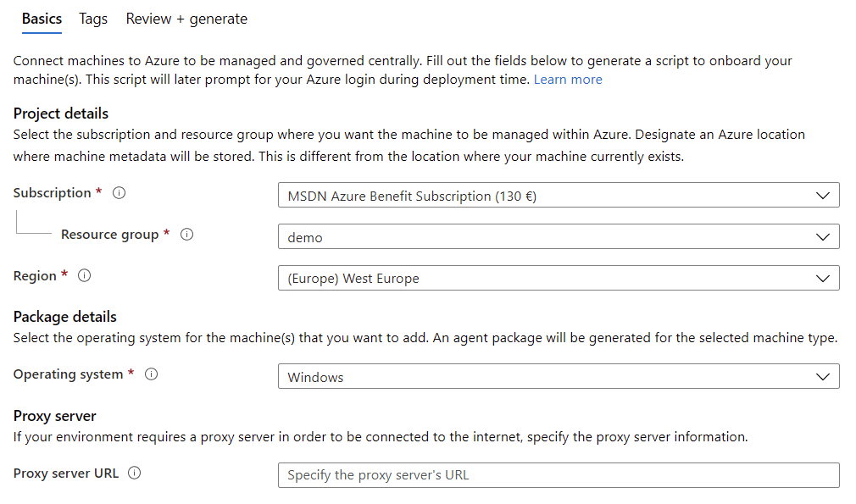Open the demo resource group combo box

tap(559, 236)
